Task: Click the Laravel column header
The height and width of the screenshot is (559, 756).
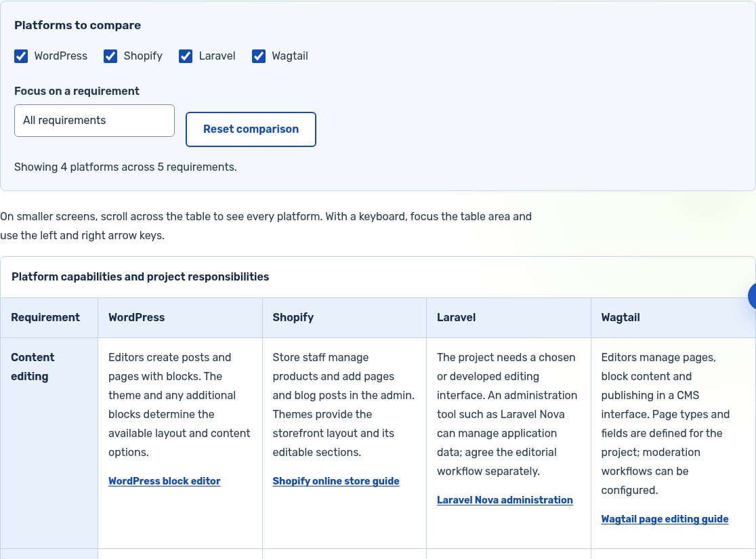Action: [x=509, y=317]
